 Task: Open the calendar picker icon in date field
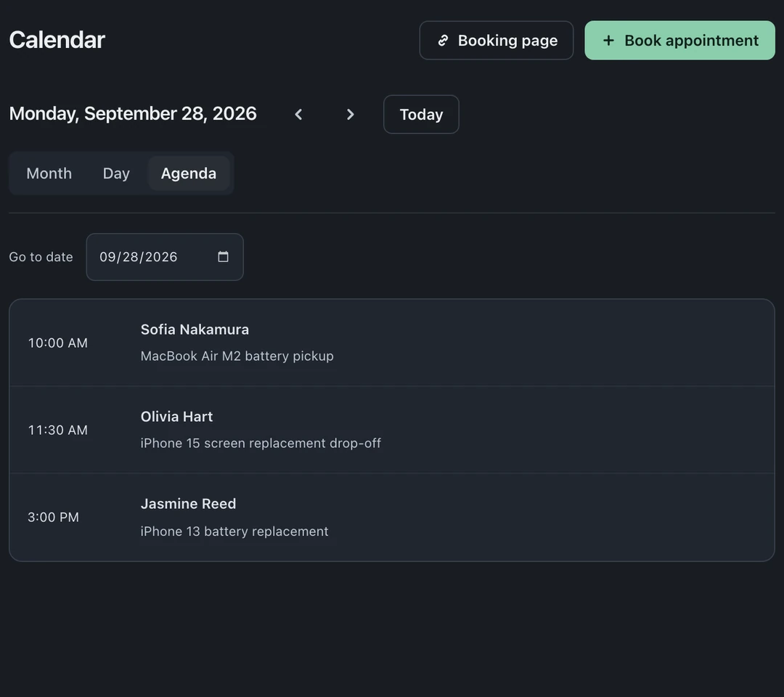coord(224,256)
